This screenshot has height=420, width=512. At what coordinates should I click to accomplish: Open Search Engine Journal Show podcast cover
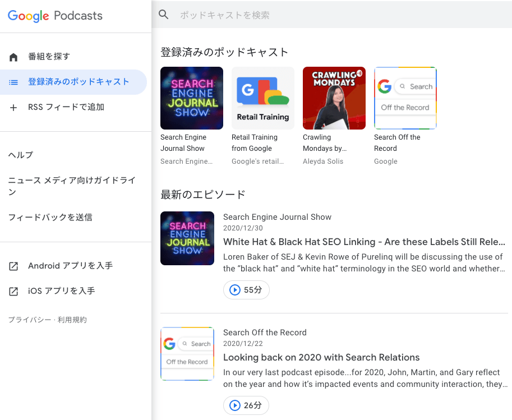point(192,98)
